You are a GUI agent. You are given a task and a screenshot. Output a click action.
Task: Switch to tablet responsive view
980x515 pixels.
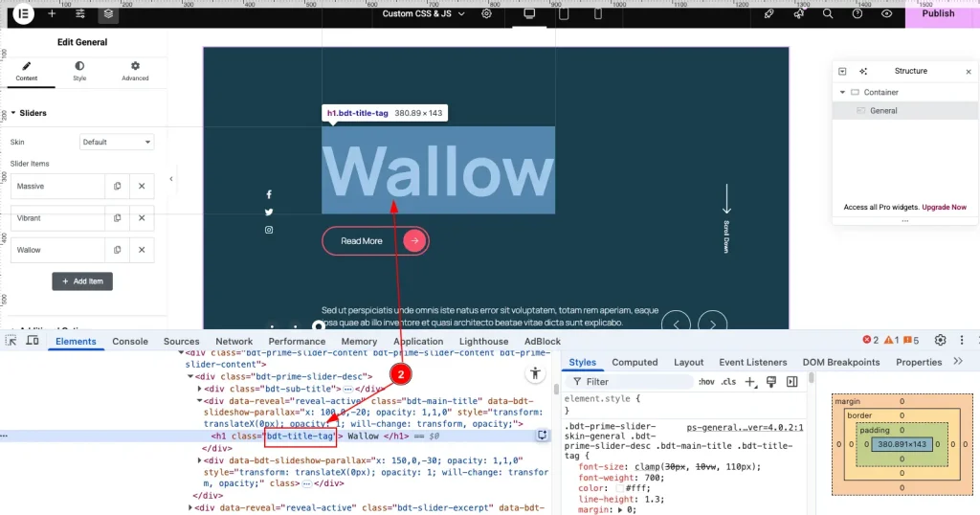pyautogui.click(x=563, y=13)
